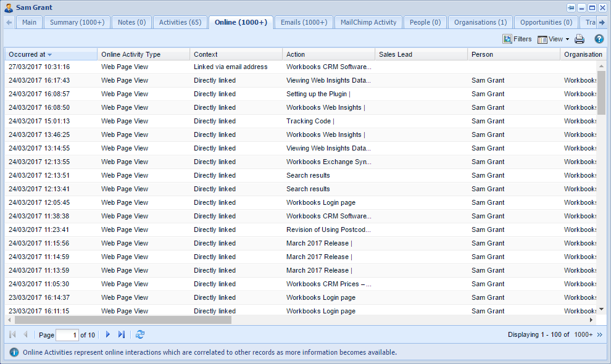This screenshot has width=611, height=364.
Task: Refresh the online activities grid
Action: (x=140, y=334)
